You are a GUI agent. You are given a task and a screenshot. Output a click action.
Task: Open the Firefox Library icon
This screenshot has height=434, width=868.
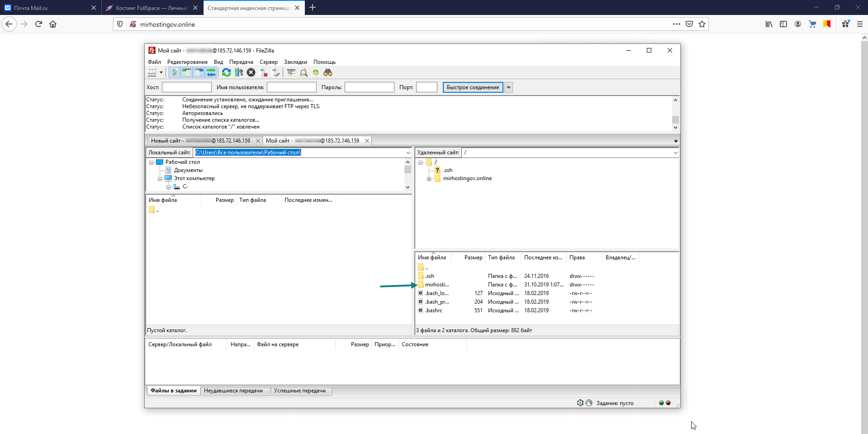769,24
